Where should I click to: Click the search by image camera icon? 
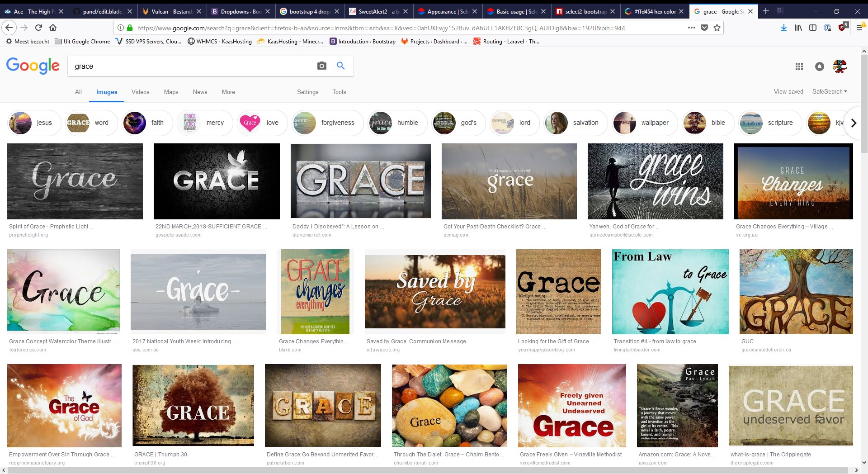pos(321,66)
